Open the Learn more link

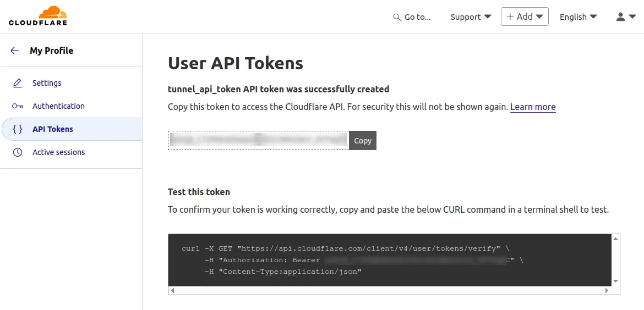click(x=533, y=107)
